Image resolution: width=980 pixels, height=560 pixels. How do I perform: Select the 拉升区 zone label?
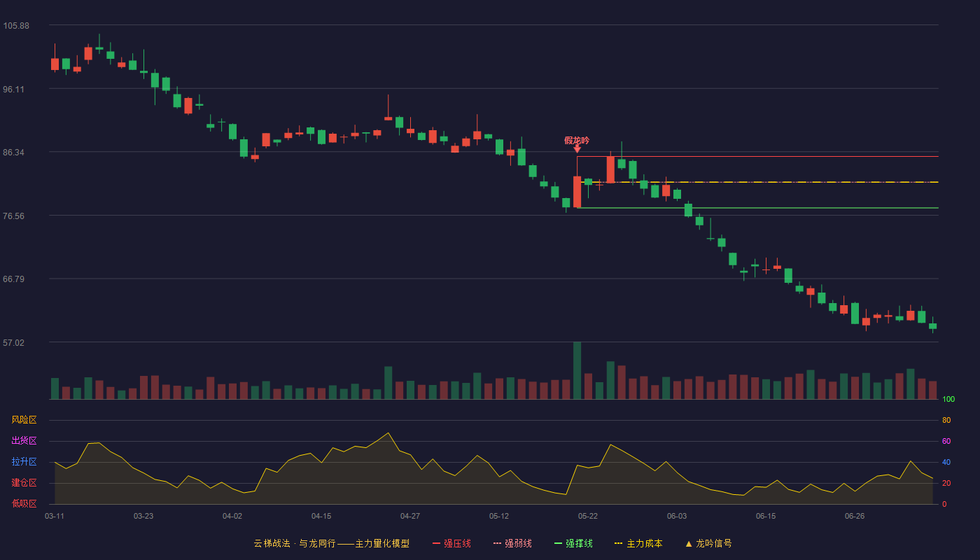(x=24, y=462)
